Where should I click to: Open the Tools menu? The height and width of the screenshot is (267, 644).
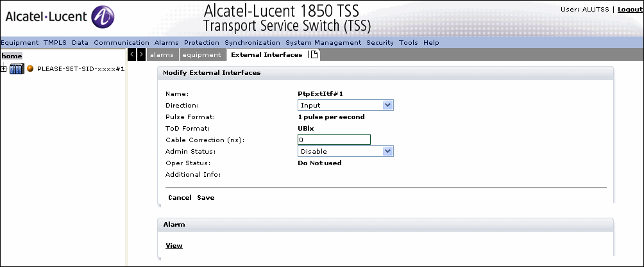coord(408,43)
